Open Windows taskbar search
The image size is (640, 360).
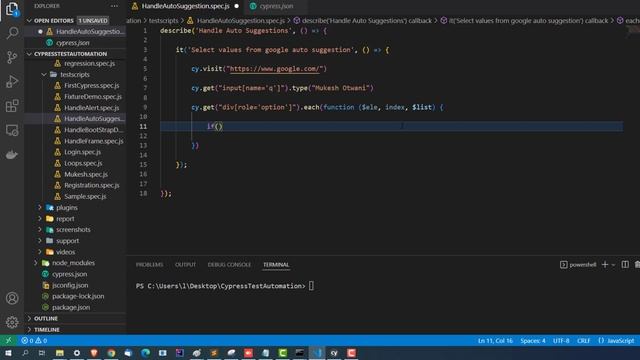point(25,353)
